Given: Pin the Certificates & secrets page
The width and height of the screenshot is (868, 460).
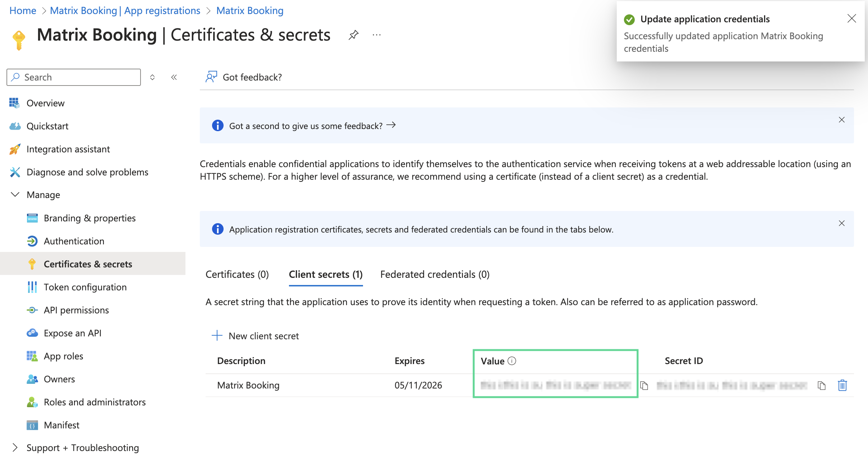Looking at the screenshot, I should (x=353, y=35).
